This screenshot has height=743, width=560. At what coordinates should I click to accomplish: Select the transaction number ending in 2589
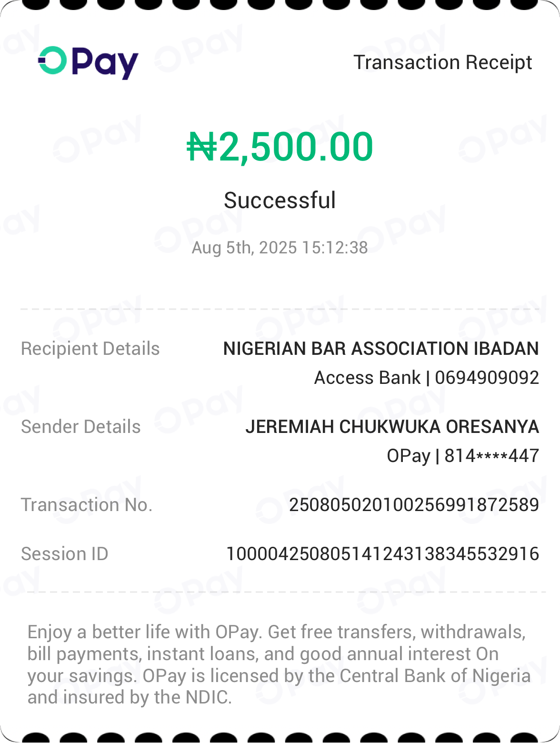point(414,505)
